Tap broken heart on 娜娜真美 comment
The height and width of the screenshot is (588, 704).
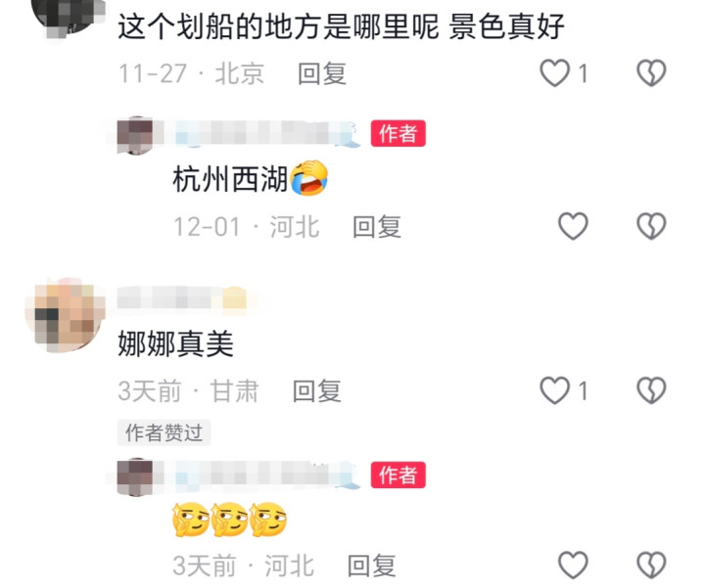pyautogui.click(x=651, y=390)
